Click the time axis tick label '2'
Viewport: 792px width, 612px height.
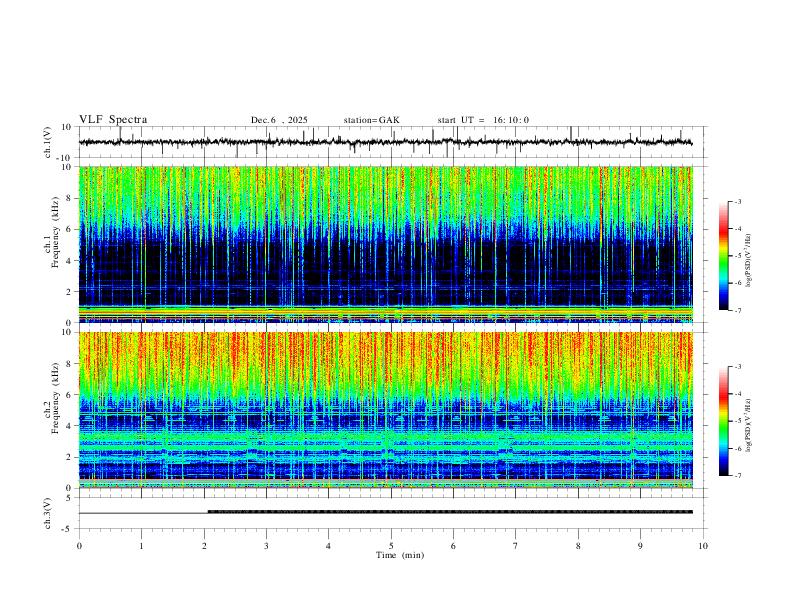[204, 546]
